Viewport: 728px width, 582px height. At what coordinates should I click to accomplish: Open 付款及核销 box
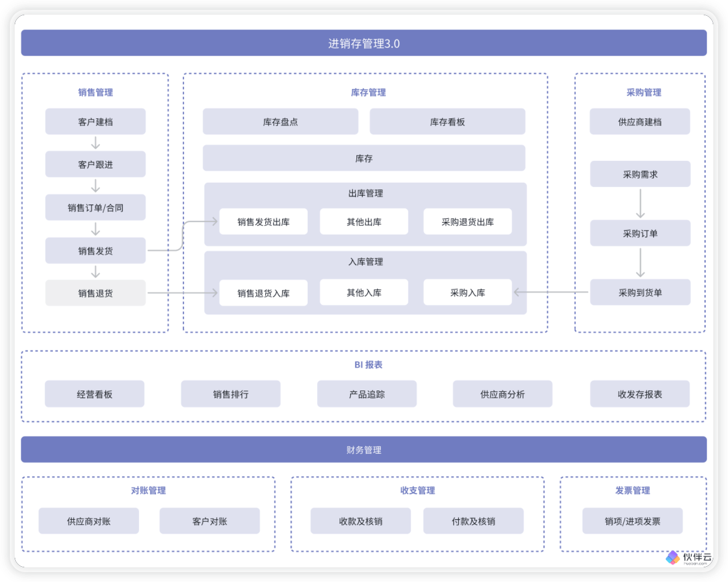click(x=474, y=521)
